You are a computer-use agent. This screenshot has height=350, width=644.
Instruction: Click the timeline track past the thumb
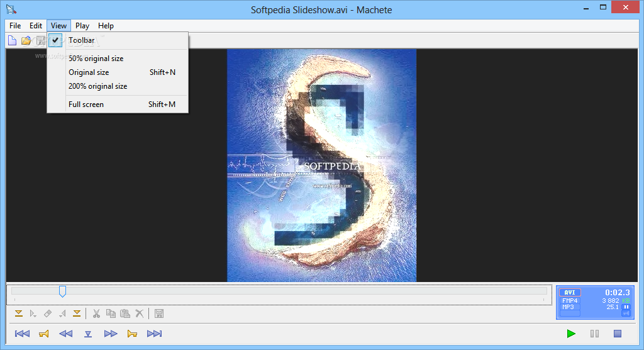pyautogui.click(x=306, y=291)
